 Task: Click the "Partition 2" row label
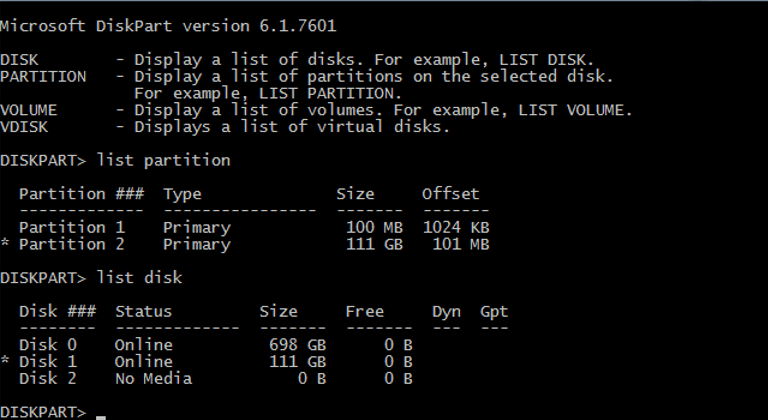click(x=72, y=244)
